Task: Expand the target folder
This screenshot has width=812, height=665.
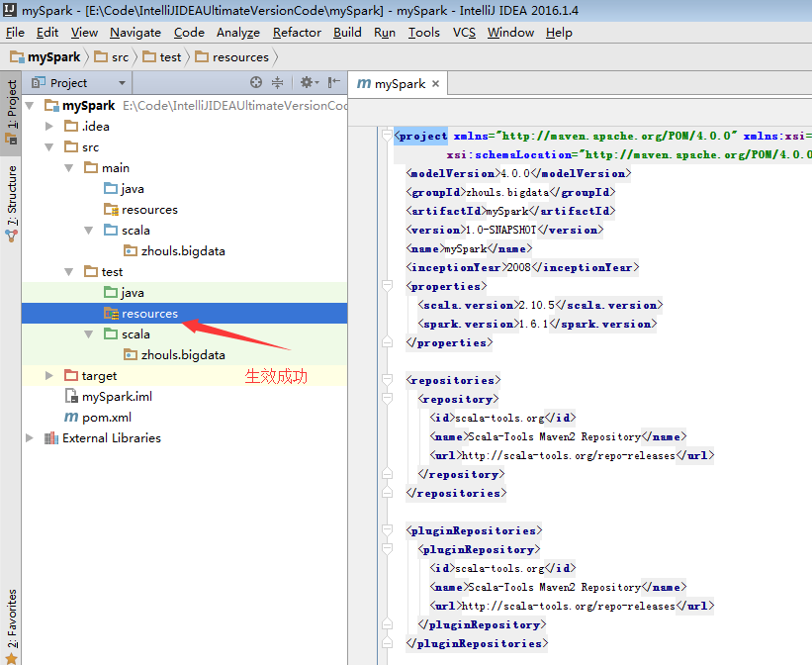Action: click(49, 375)
